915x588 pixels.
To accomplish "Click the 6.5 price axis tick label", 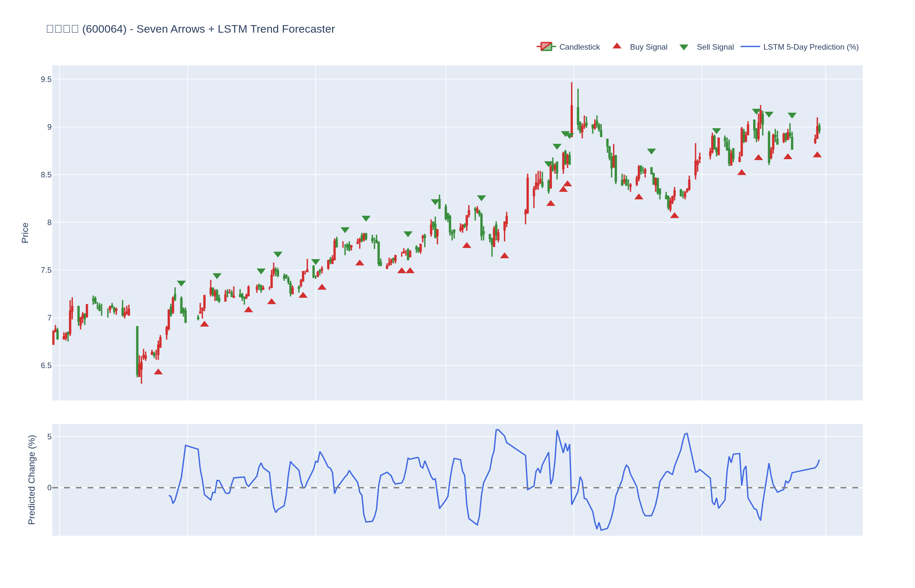I will (46, 366).
